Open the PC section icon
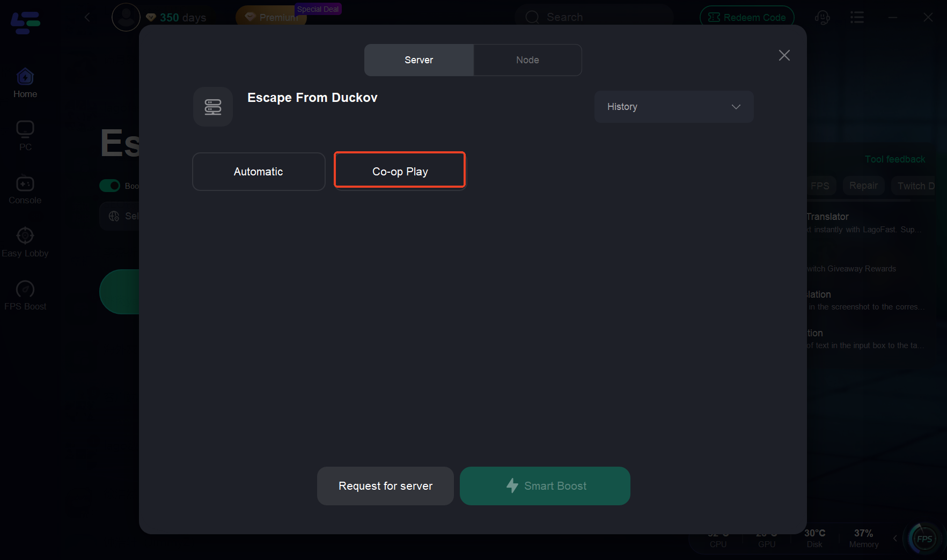Screen dimensions: 947x560 point(25,130)
